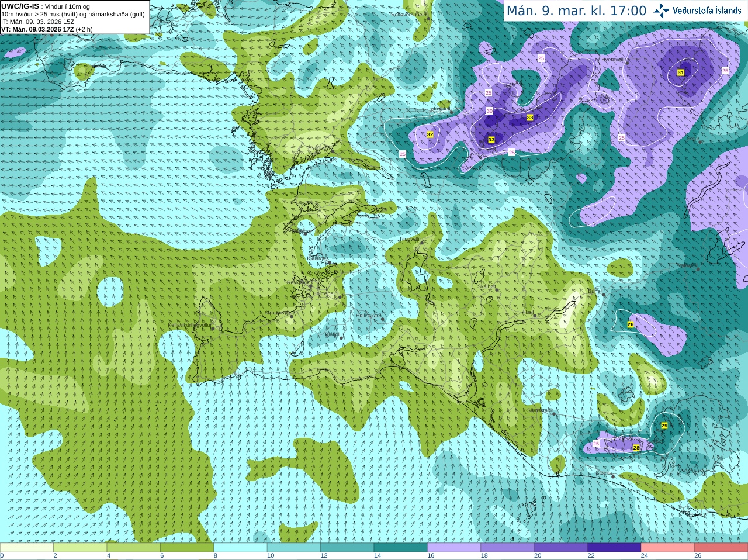748x560 pixels.
Task: Select the light lavender 16–18 legend swatch
Action: (454, 548)
